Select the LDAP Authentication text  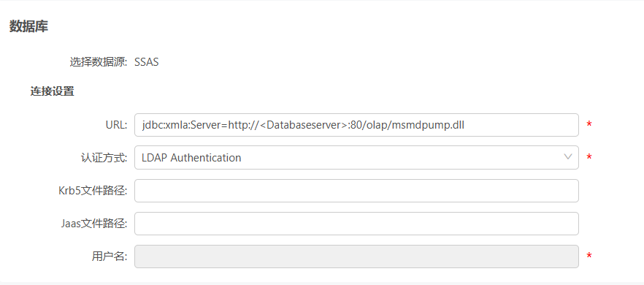pyautogui.click(x=191, y=158)
